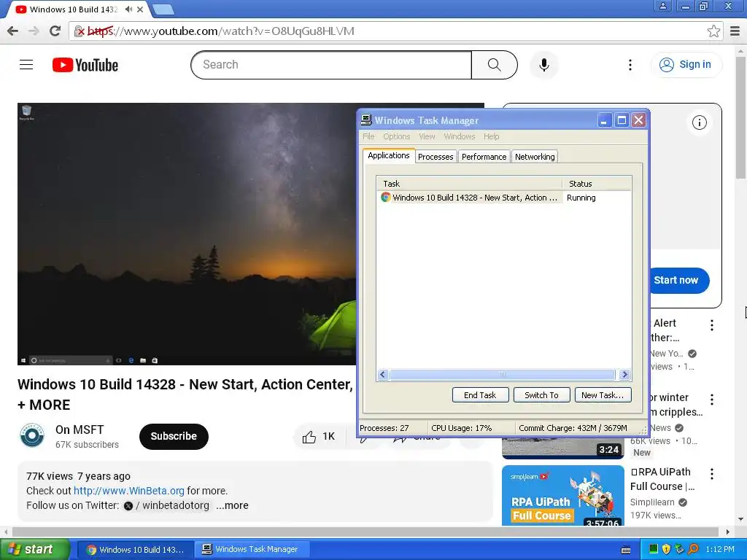Select the Windows 10 Build 14328 task row
Viewport: 747px width, 560px height.
point(503,198)
